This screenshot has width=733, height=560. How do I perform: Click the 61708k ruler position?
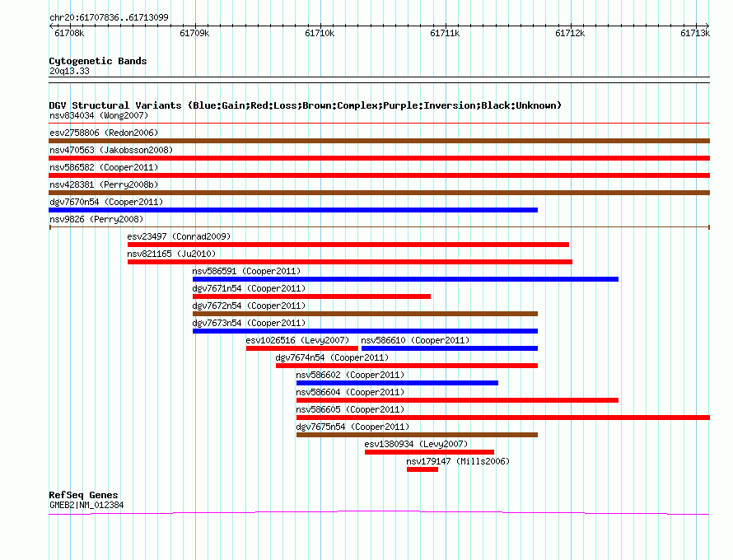70,33
